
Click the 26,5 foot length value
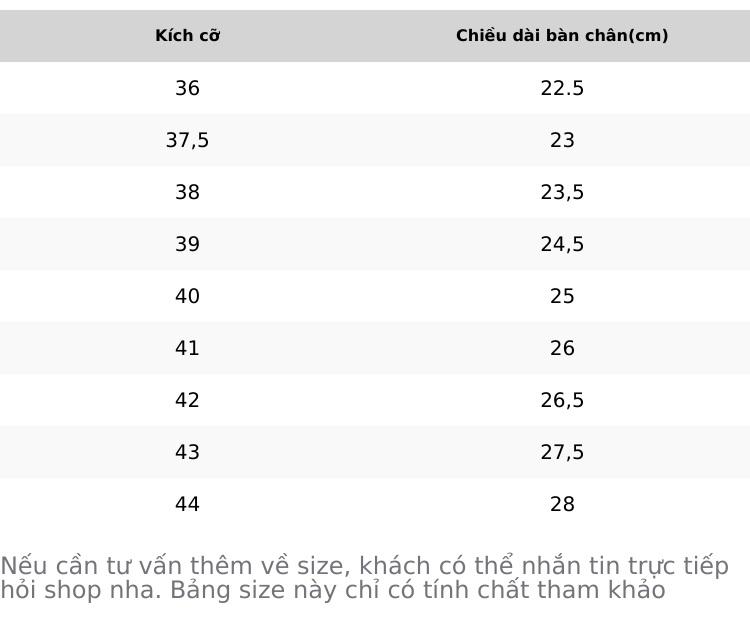click(x=562, y=400)
